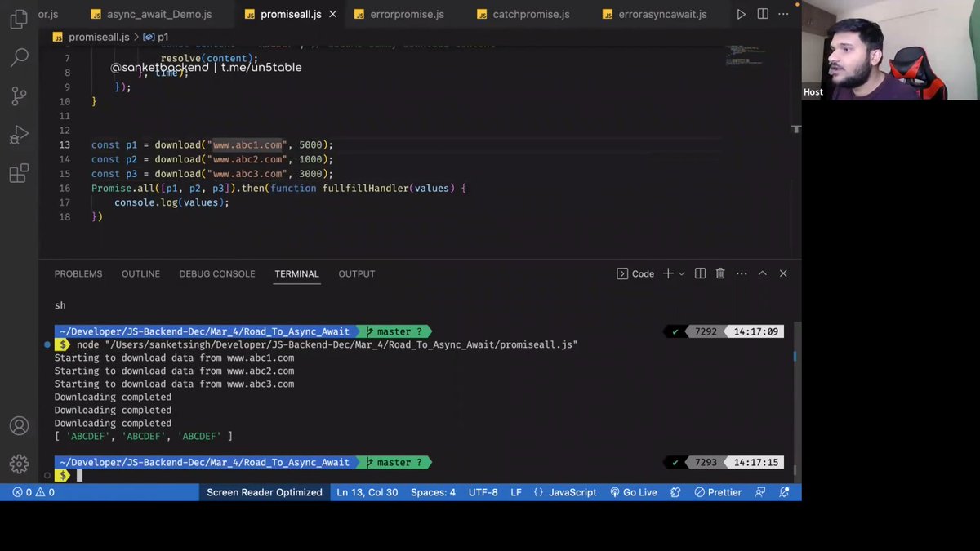The width and height of the screenshot is (980, 551).
Task: Open the Manage settings gear
Action: click(18, 464)
